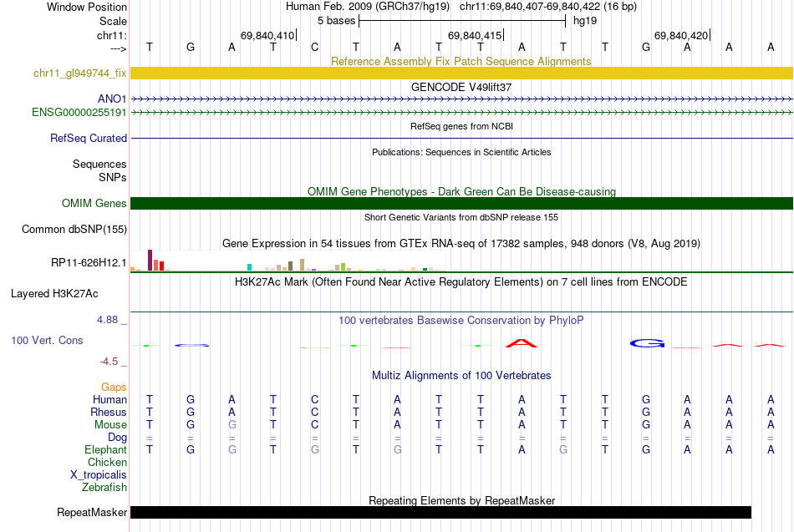Click the black RepeatMasker element bar
This screenshot has height=532, width=794.
(x=440, y=512)
